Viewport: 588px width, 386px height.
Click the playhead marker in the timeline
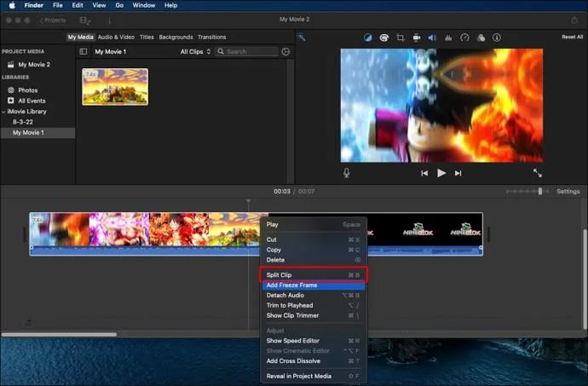[249, 201]
